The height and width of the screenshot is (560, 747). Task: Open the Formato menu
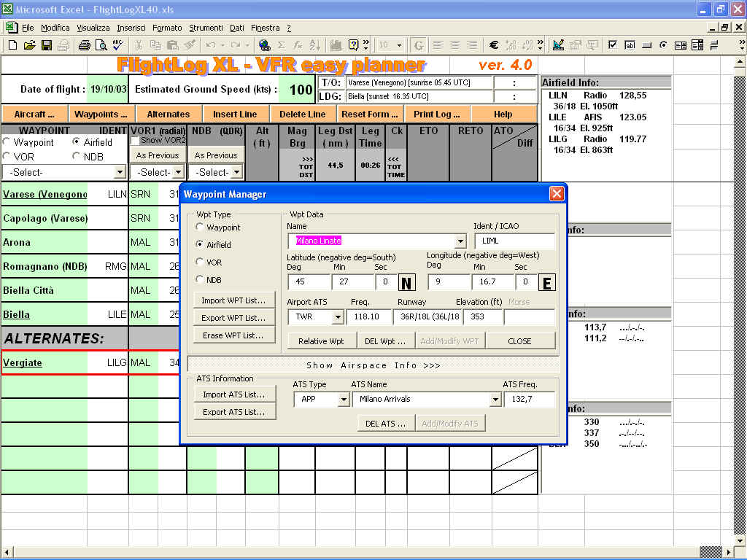(x=167, y=28)
